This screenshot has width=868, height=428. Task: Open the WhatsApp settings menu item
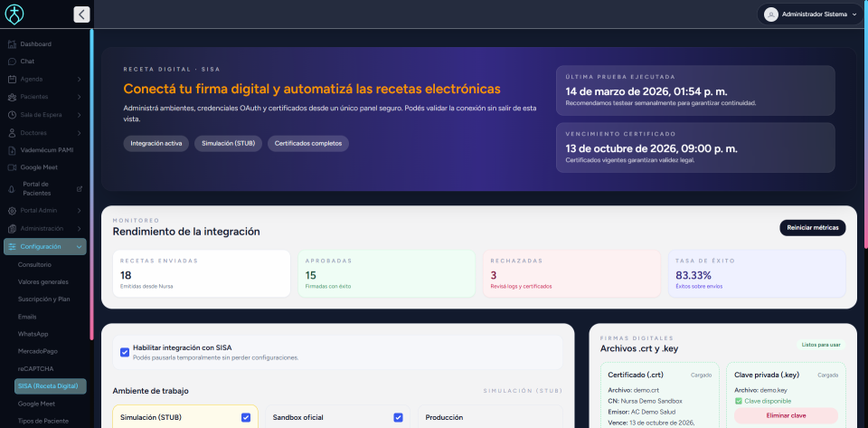[x=33, y=334]
